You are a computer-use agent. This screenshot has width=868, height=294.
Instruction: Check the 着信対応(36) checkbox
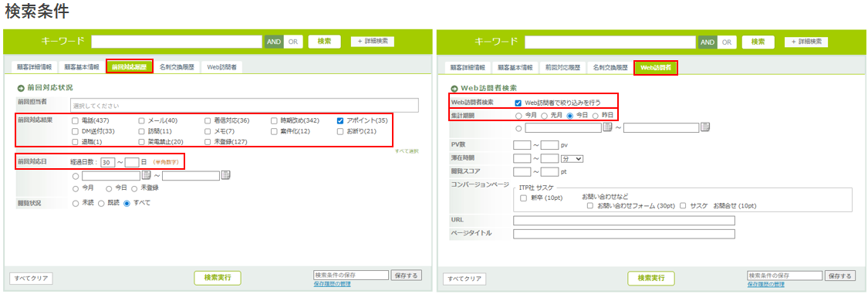click(208, 120)
